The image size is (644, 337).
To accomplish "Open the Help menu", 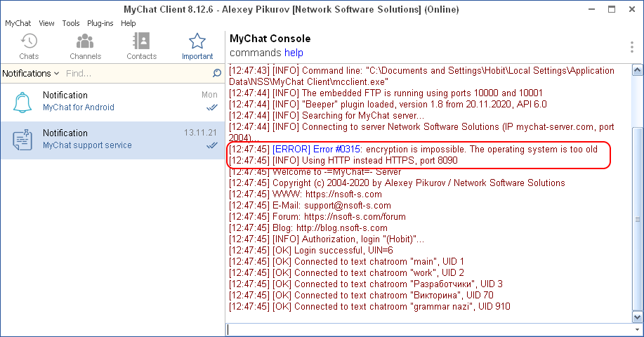I will 129,23.
